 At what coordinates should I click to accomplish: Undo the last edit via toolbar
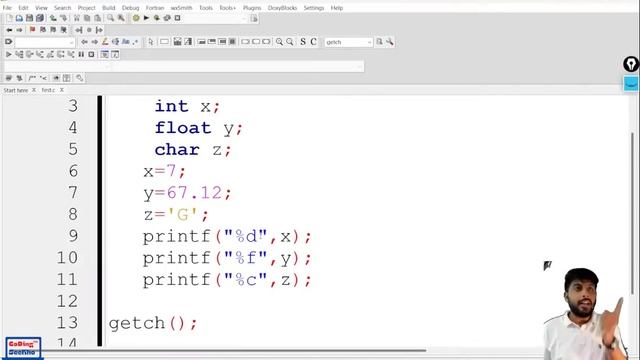point(53,18)
